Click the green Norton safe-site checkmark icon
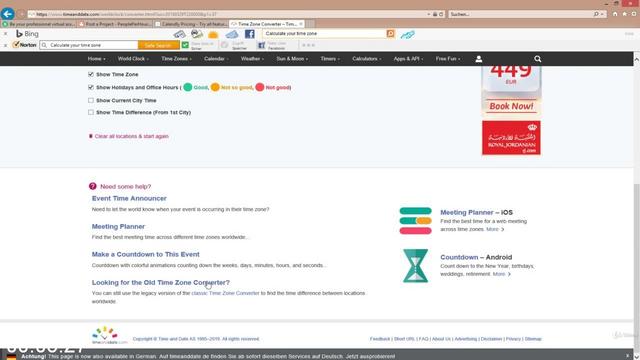The height and width of the screenshot is (360, 640). [185, 45]
